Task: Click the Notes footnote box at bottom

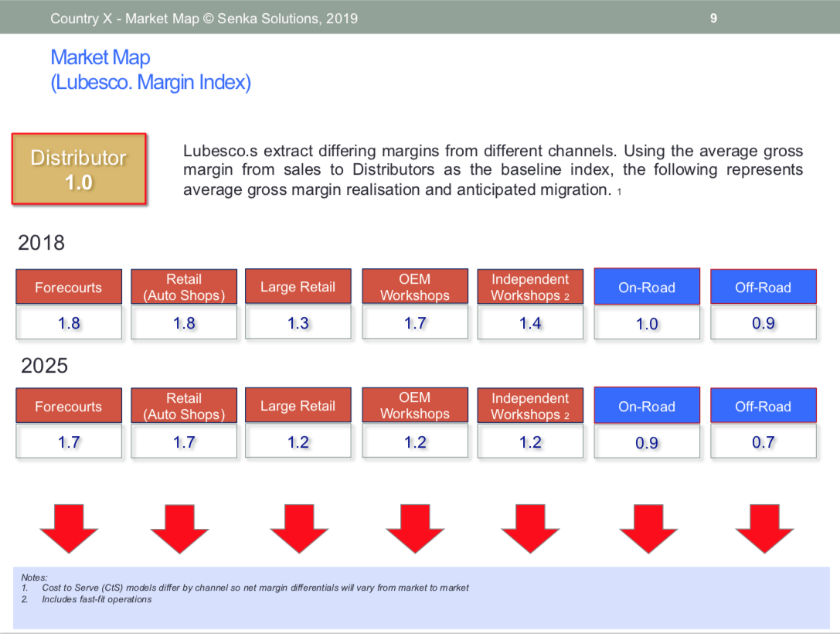Action: coord(421,597)
